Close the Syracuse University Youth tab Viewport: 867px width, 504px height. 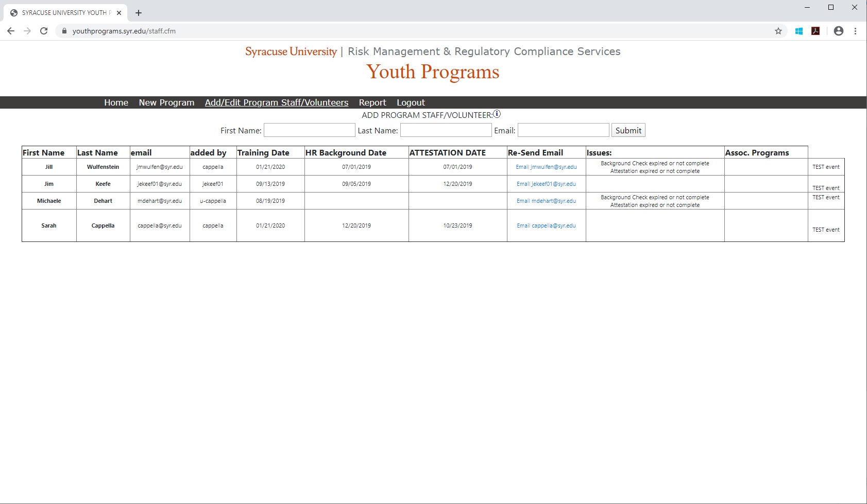[x=119, y=13]
